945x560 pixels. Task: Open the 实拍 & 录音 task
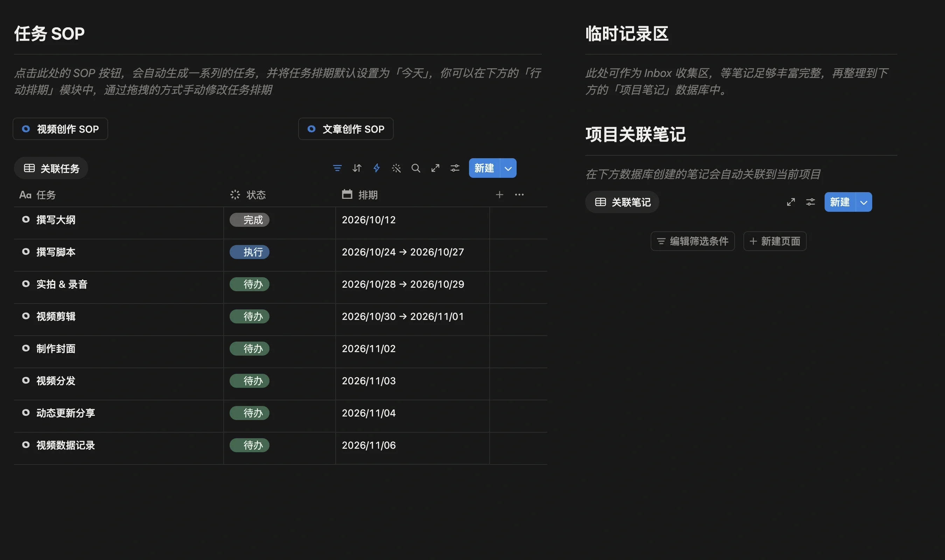point(62,284)
